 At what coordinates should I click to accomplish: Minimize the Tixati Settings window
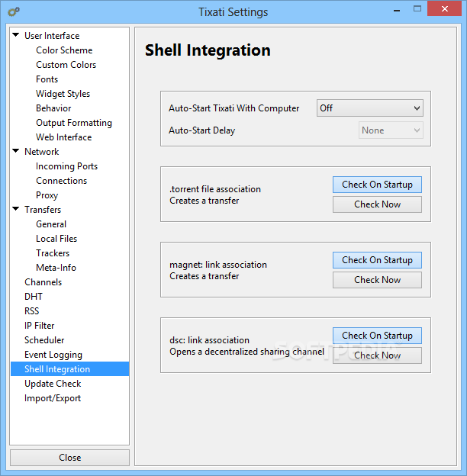(x=397, y=10)
